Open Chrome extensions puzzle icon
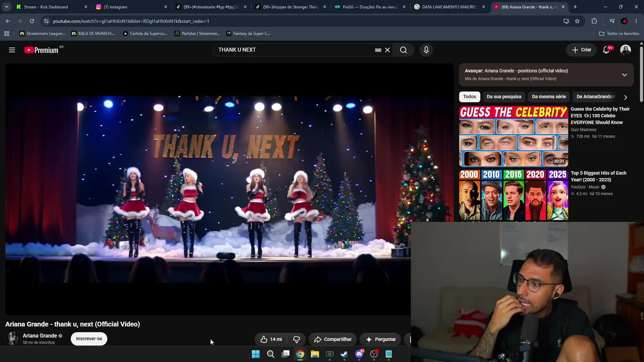Viewport: 644px width, 362px height. pyautogui.click(x=594, y=21)
